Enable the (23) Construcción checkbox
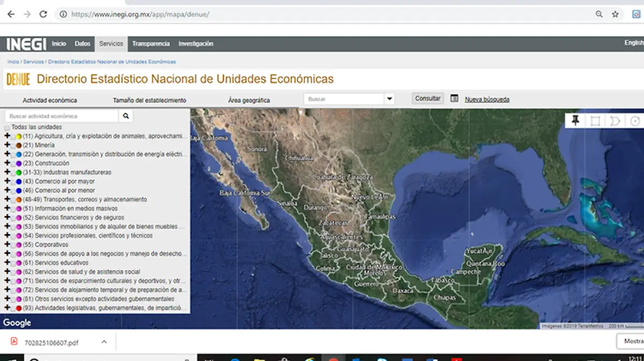The image size is (644, 361). pos(13,164)
